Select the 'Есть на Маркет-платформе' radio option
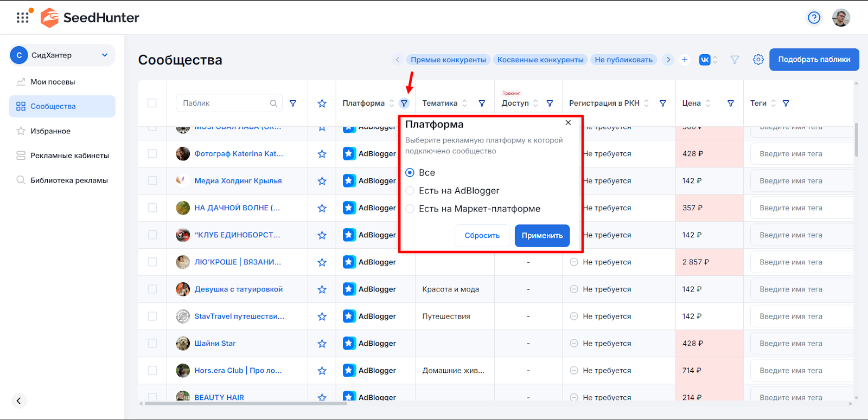The width and height of the screenshot is (868, 420). coord(410,209)
